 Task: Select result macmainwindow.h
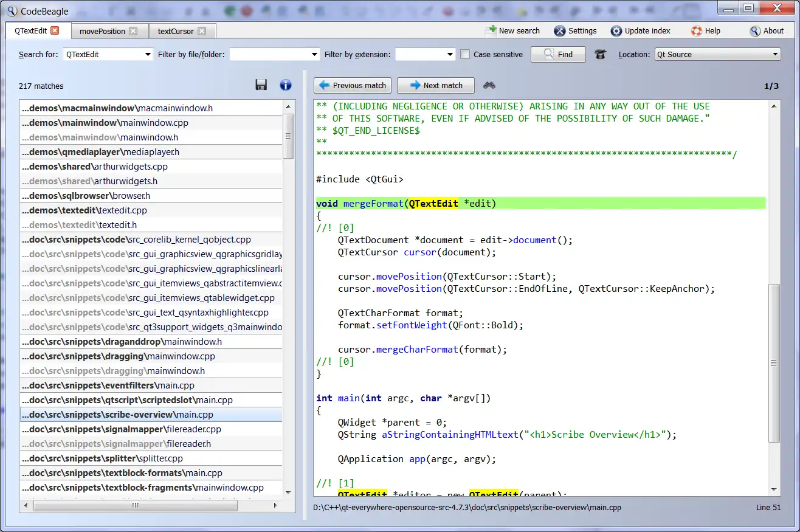151,108
